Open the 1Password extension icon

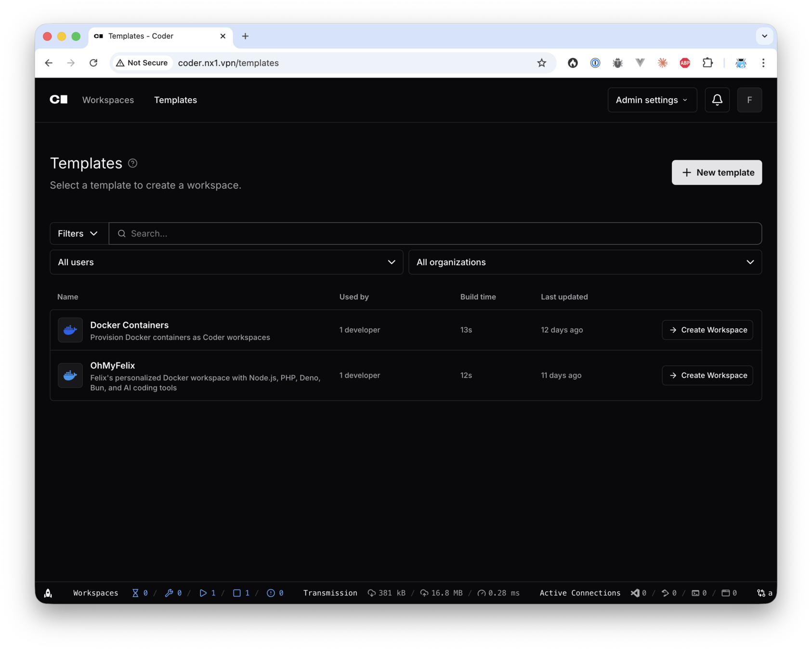pyautogui.click(x=595, y=63)
